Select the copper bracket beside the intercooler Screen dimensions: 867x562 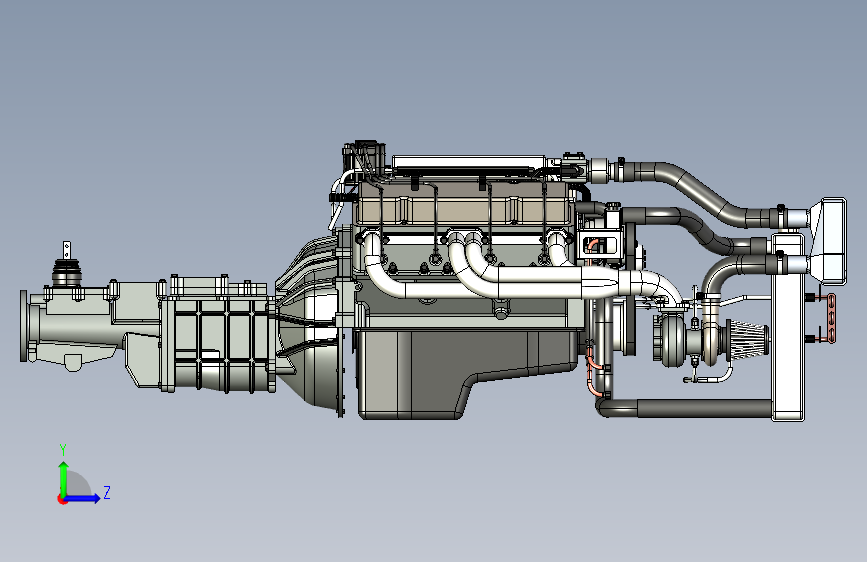click(831, 318)
